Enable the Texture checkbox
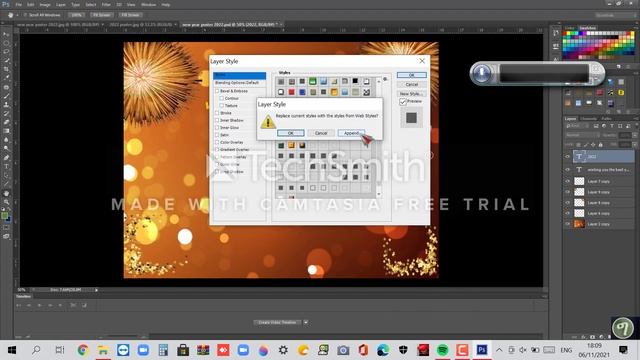The image size is (640, 360). (x=222, y=106)
